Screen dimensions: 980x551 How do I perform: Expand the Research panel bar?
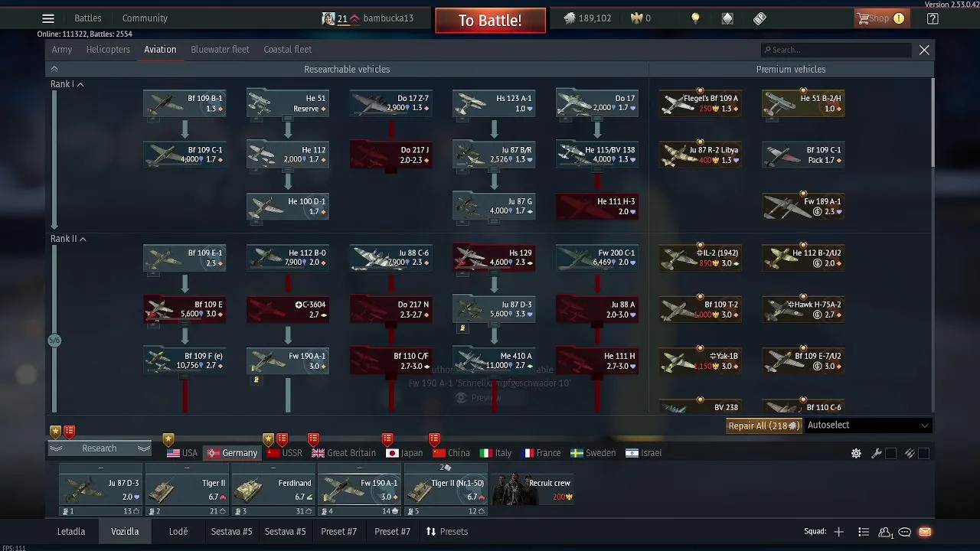tap(100, 448)
